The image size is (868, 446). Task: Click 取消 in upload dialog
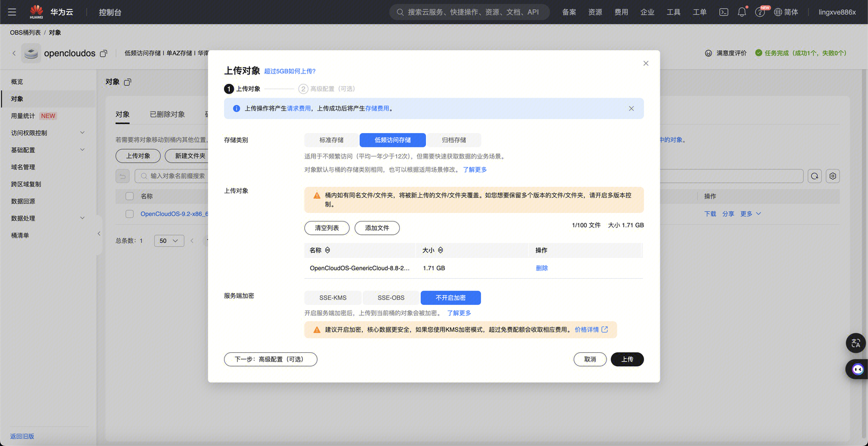pyautogui.click(x=590, y=359)
